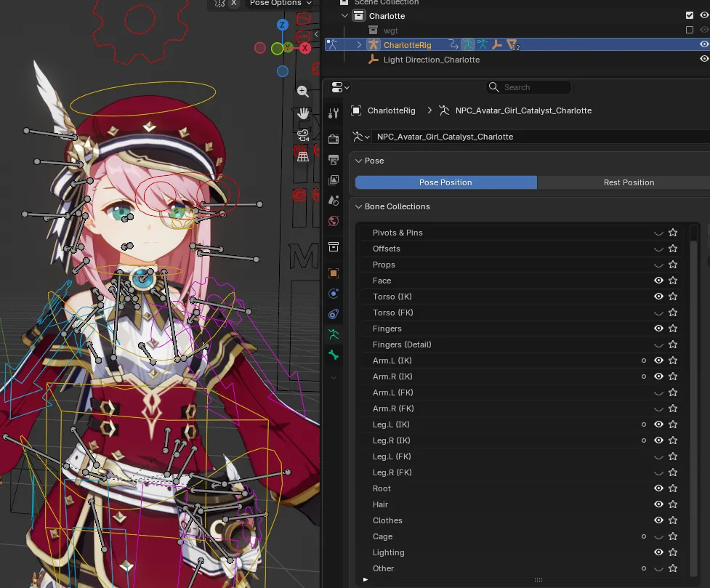Screen dimensions: 710x588
Task: Open the properties editor type dropdown
Action: 340,87
